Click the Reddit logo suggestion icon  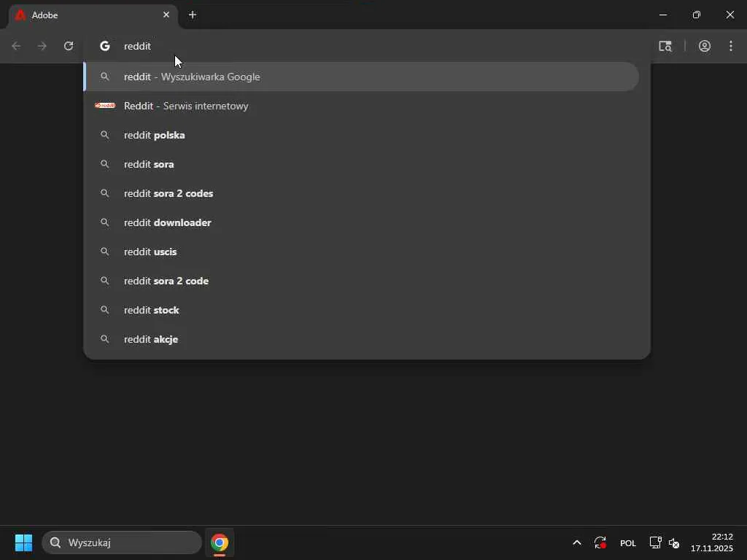[x=105, y=105]
